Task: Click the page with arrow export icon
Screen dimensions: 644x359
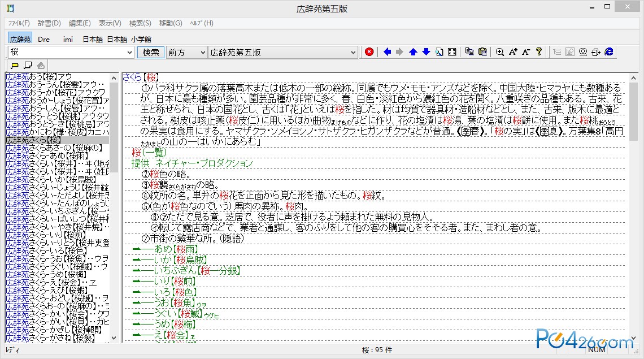Action: [596, 52]
